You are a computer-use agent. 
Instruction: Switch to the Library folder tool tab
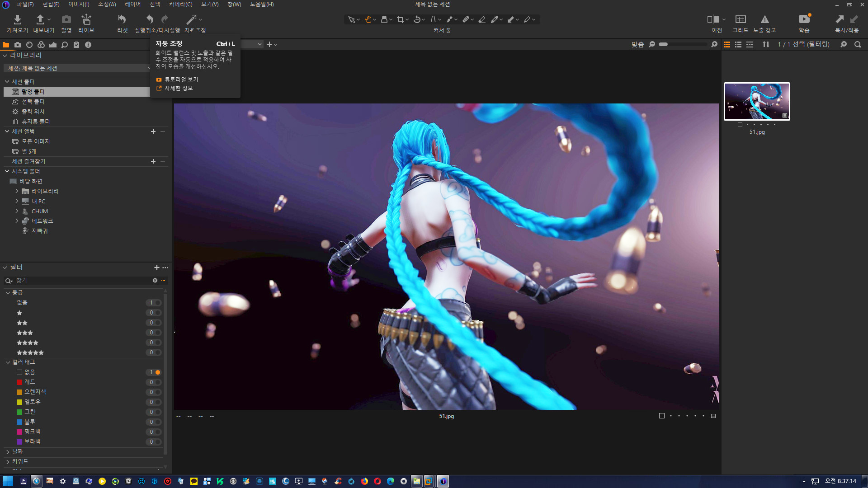[6, 45]
